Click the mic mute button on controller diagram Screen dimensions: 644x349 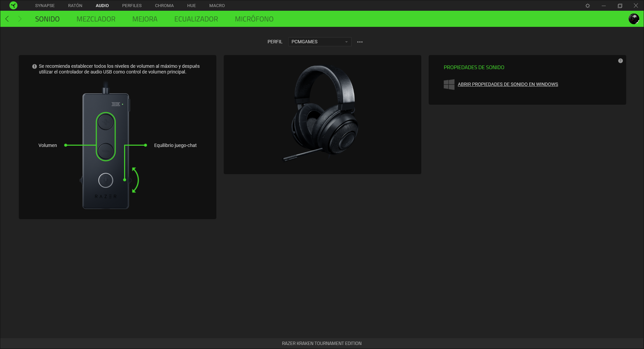click(106, 180)
